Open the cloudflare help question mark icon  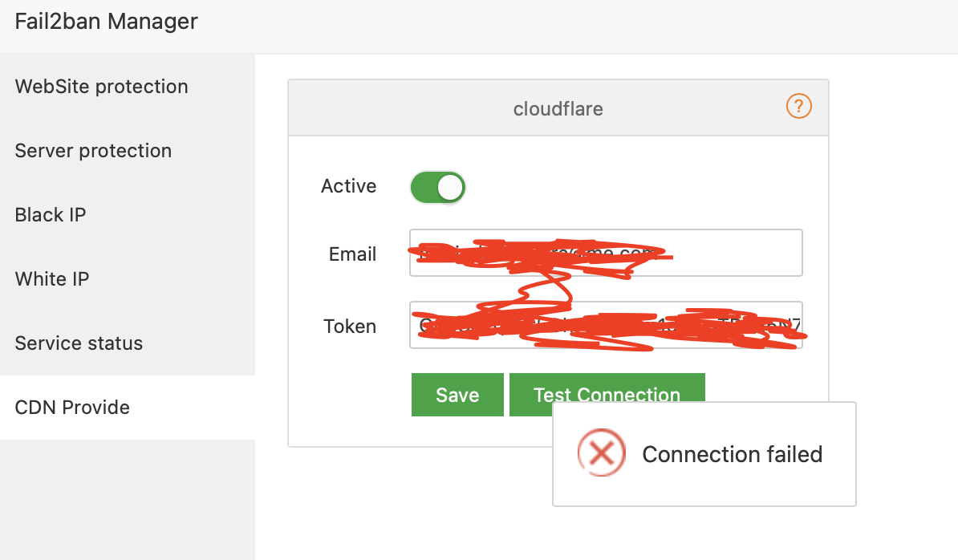click(798, 106)
